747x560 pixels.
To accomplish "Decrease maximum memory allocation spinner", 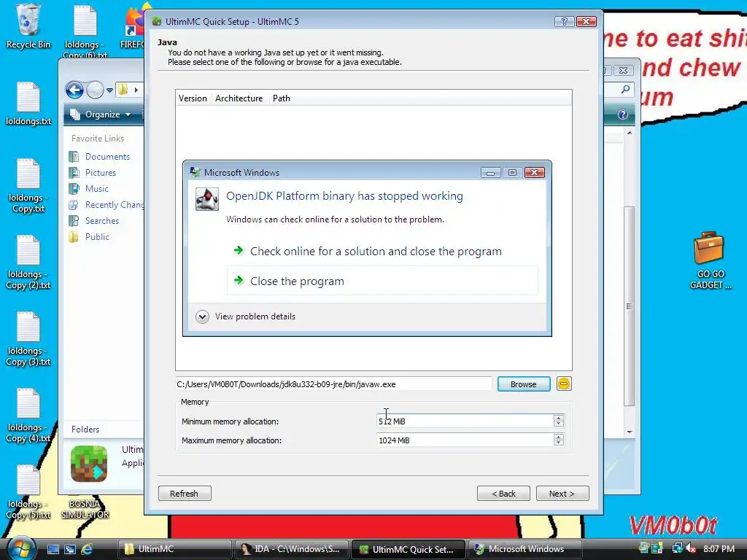I will [559, 443].
